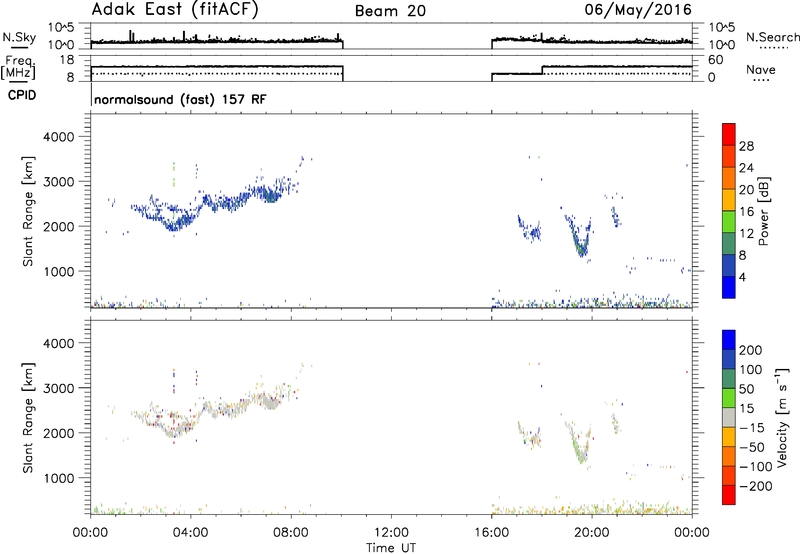The height and width of the screenshot is (554, 800).
Task: Click the 'Freq. [MHz]' axis label
Action: (18, 68)
